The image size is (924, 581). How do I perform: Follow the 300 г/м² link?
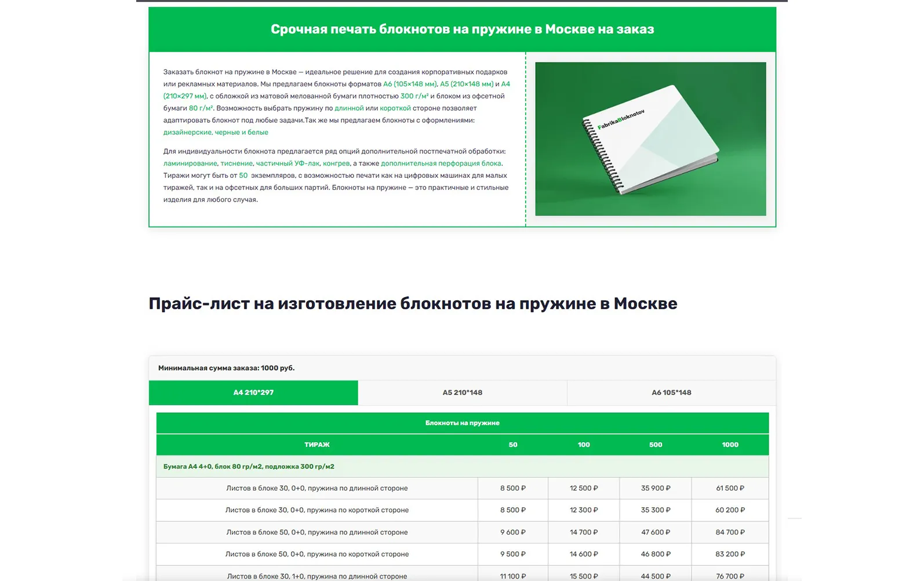(x=414, y=96)
